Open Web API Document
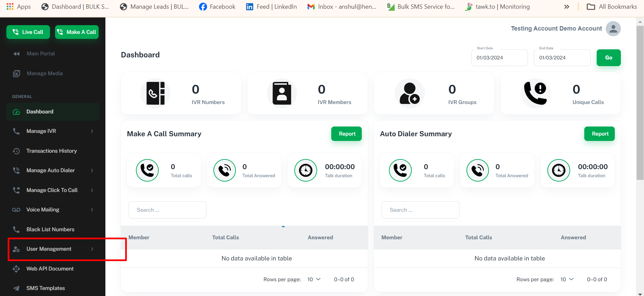 tap(50, 269)
